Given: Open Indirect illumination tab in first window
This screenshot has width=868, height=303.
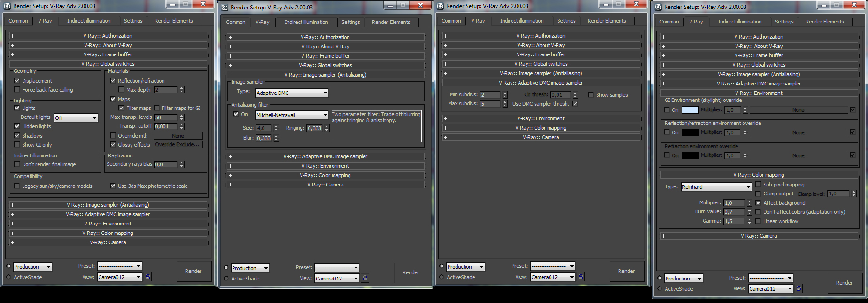Looking at the screenshot, I should coord(89,21).
